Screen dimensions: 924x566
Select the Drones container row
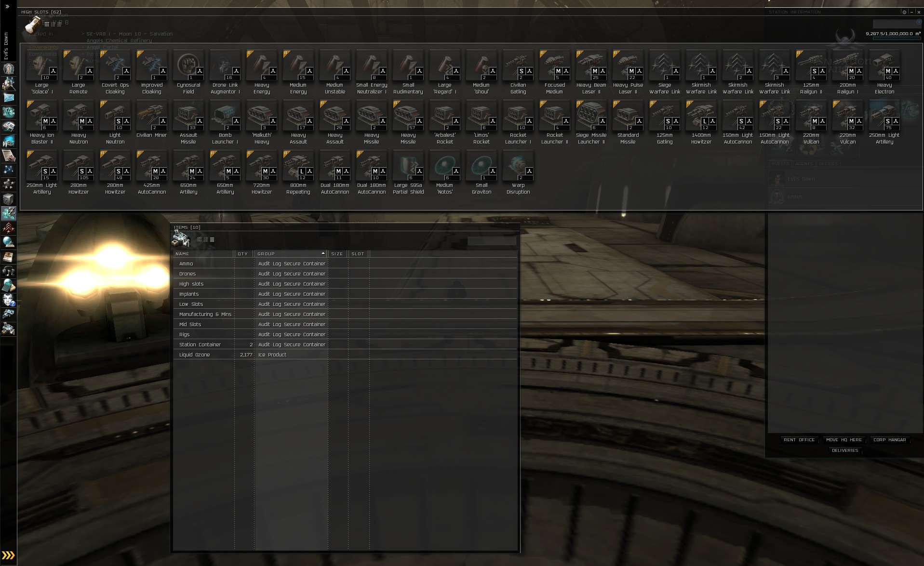click(x=345, y=274)
